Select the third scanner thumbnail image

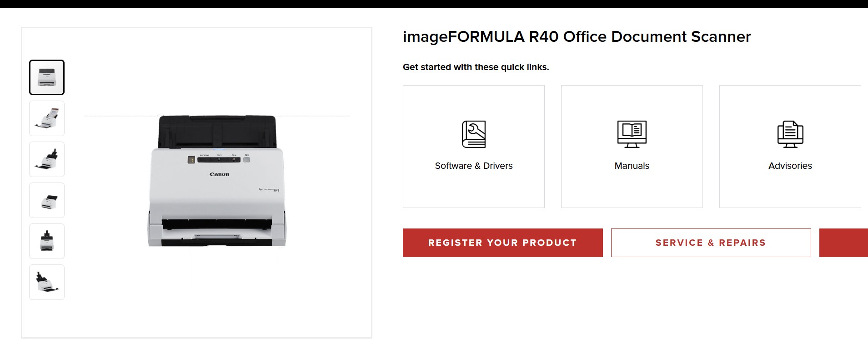point(47,159)
